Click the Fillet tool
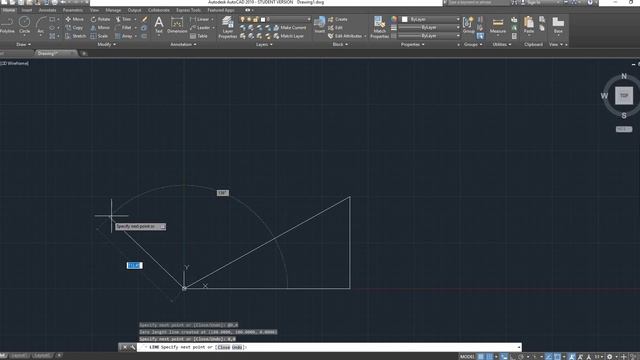The image size is (640, 360). pos(123,28)
